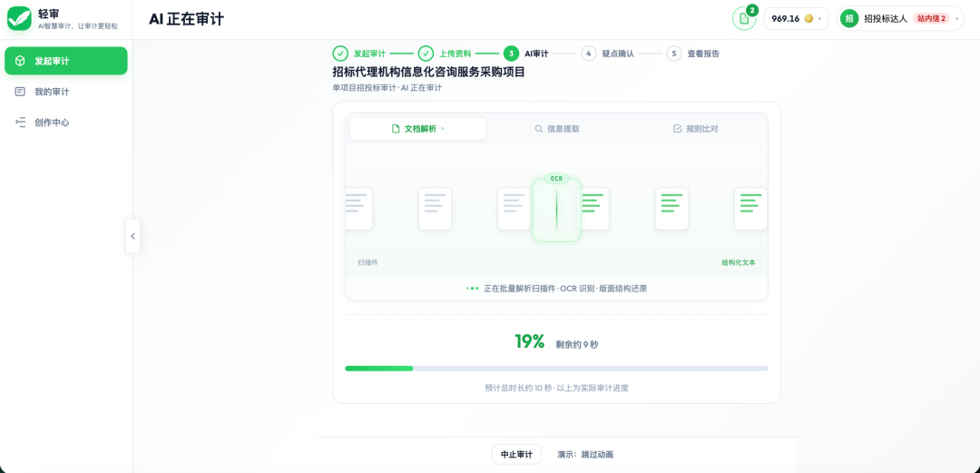Image resolution: width=980 pixels, height=473 pixels.
Task: Collapse the sidebar with the chevron handle
Action: (132, 236)
